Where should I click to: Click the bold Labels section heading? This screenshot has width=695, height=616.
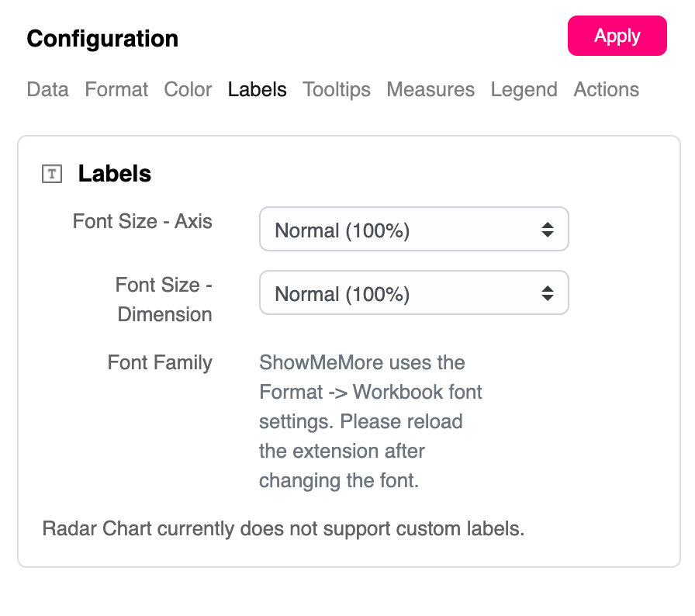click(115, 174)
